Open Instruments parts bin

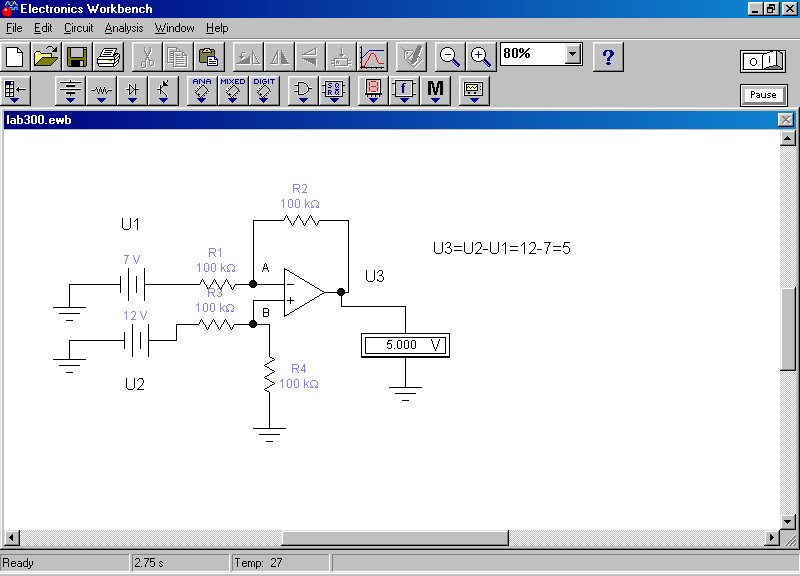point(474,91)
